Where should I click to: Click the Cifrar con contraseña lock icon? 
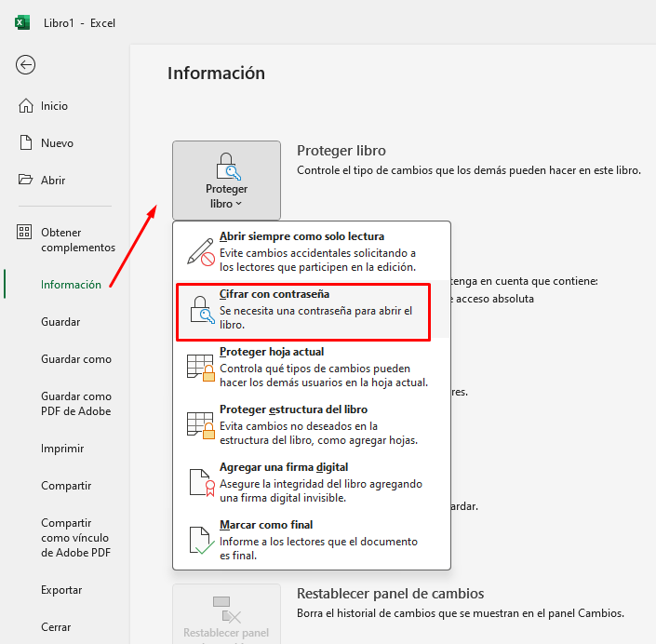coord(201,311)
